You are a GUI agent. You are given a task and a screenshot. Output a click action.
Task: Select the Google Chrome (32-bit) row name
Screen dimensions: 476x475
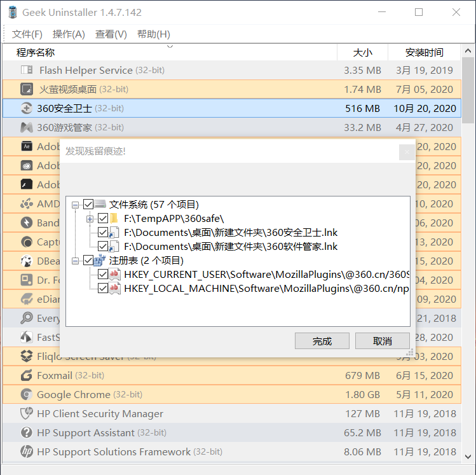90,394
